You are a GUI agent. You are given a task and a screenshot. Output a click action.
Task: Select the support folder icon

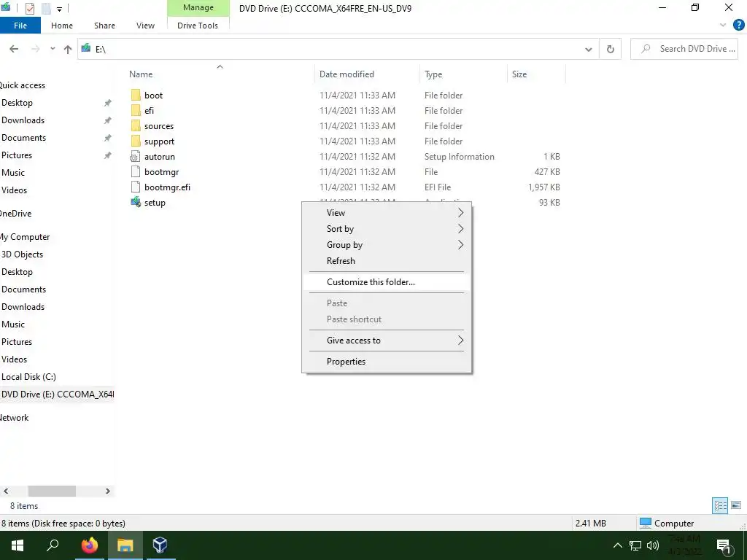click(136, 141)
